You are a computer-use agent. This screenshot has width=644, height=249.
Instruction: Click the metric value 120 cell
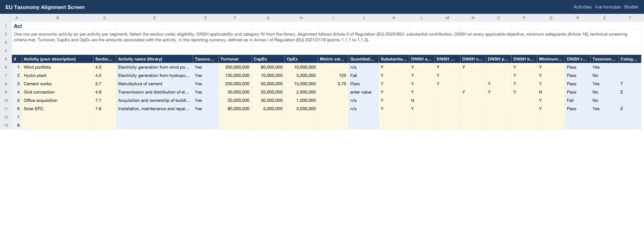333,75
